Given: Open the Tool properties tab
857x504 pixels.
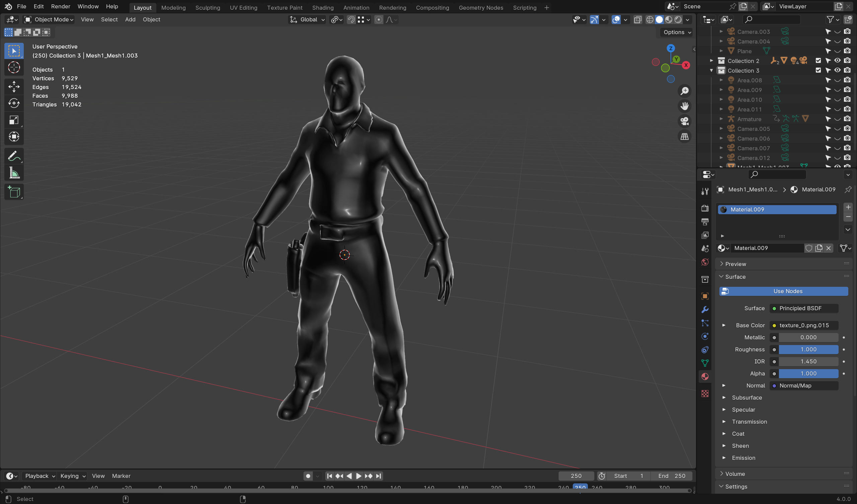Looking at the screenshot, I should point(705,191).
